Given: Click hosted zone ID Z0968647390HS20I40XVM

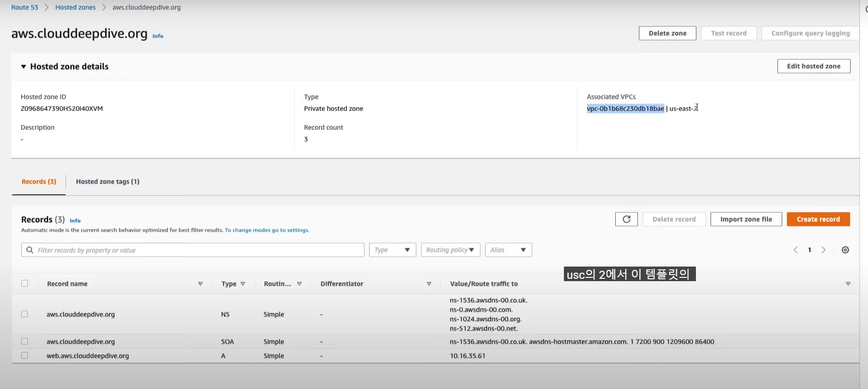Looking at the screenshot, I should click(x=62, y=109).
